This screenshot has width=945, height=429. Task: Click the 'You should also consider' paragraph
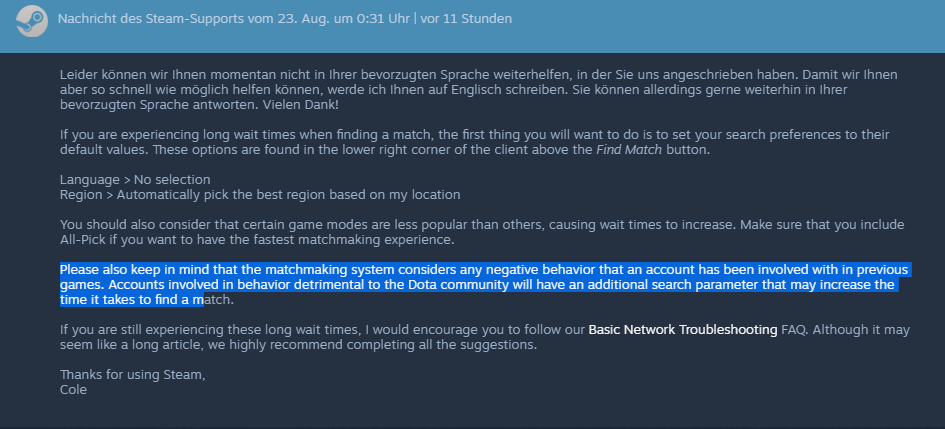pyautogui.click(x=482, y=232)
